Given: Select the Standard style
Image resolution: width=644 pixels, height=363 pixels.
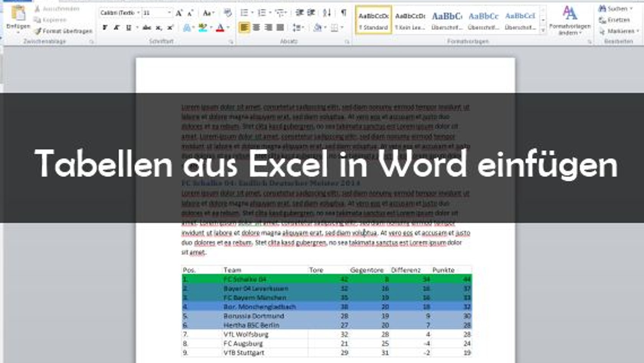Looking at the screenshot, I should click(x=373, y=20).
